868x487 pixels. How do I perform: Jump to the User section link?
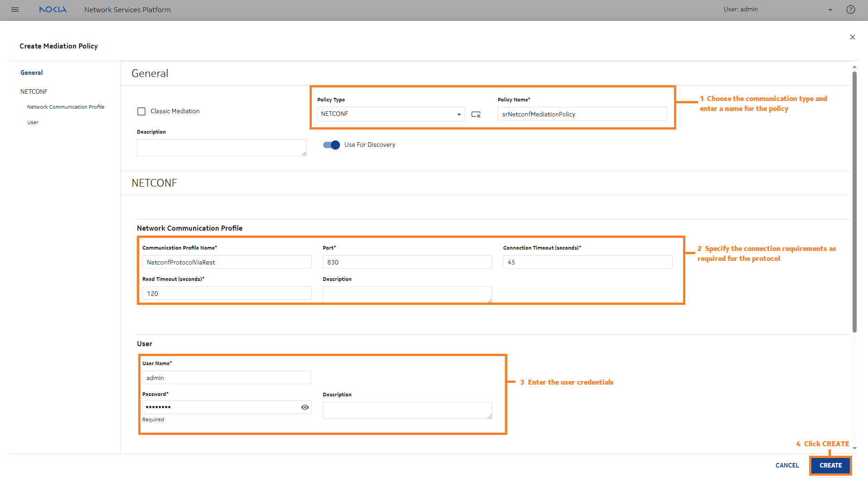pos(33,122)
